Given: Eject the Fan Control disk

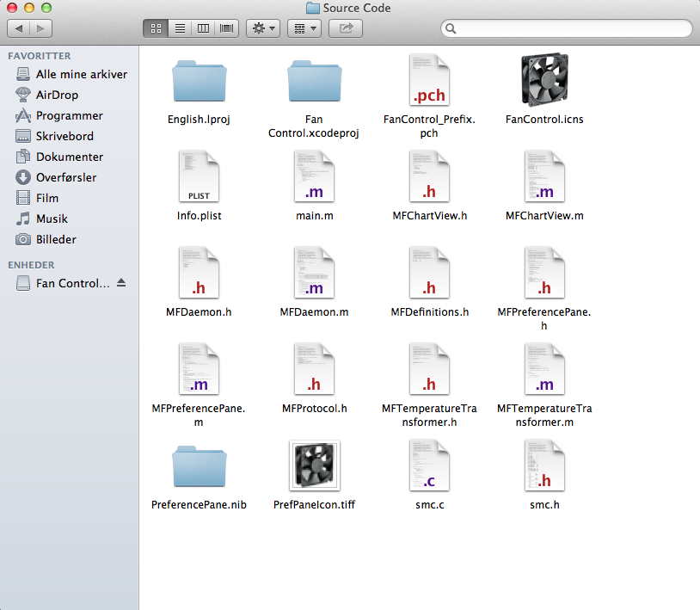Looking at the screenshot, I should coord(121,283).
